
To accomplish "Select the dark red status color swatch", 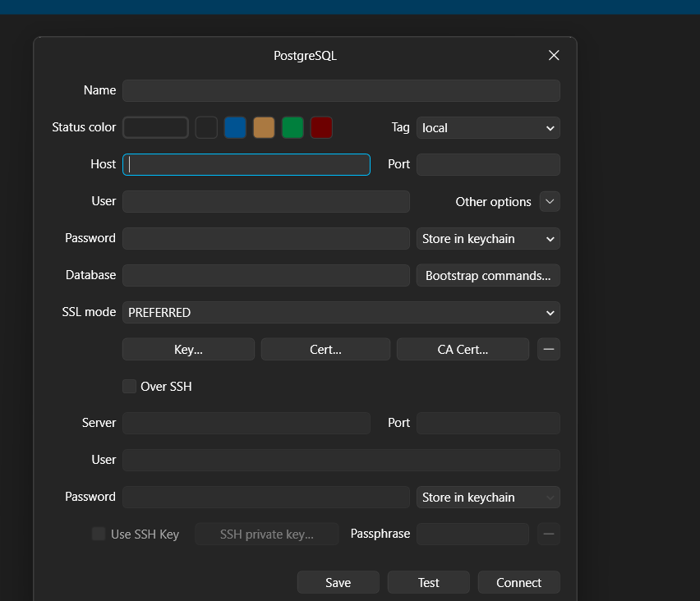I will [321, 127].
